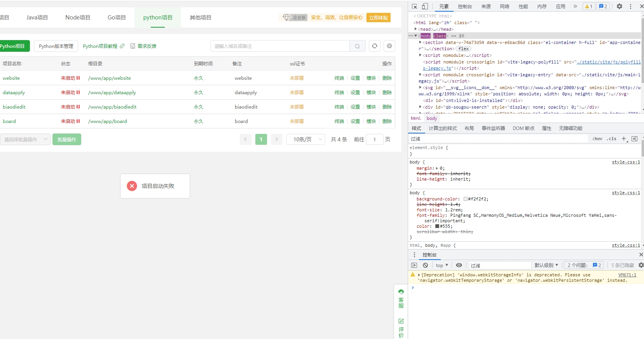Toggle board project status 未启动
This screenshot has height=339, width=644.
point(70,121)
